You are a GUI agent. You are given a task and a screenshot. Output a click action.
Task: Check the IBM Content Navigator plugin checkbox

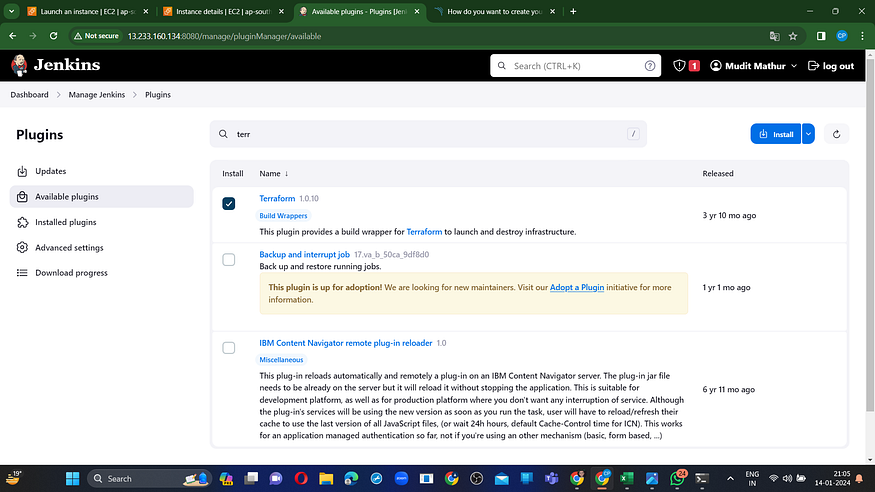[229, 348]
